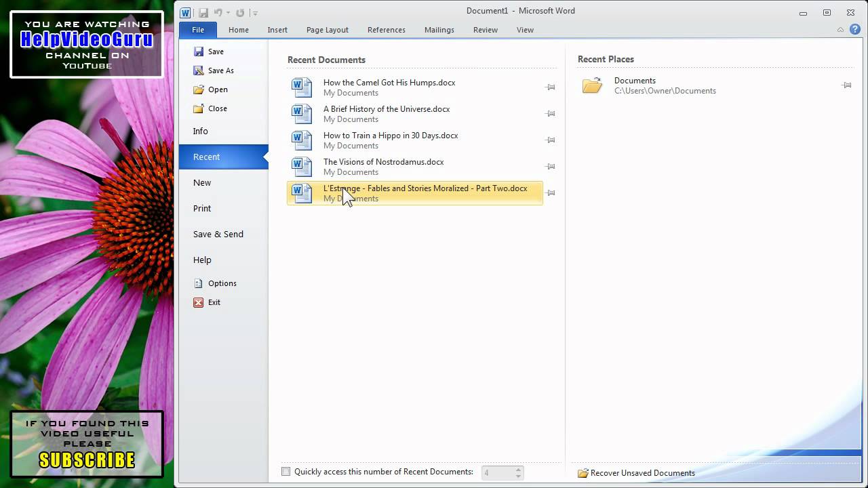Open How to Train a Hippo in 30 Days.docx
Viewport: 868px width, 488px height.
click(x=415, y=140)
